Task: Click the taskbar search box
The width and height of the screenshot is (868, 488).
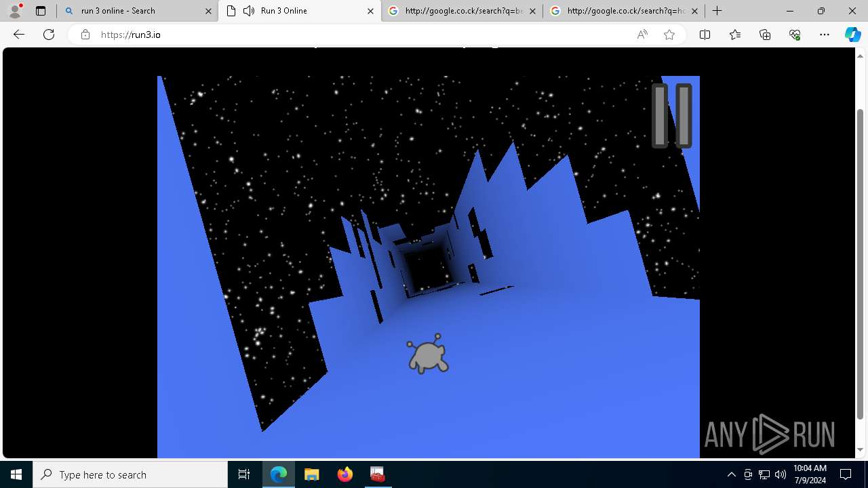Action: pyautogui.click(x=130, y=474)
